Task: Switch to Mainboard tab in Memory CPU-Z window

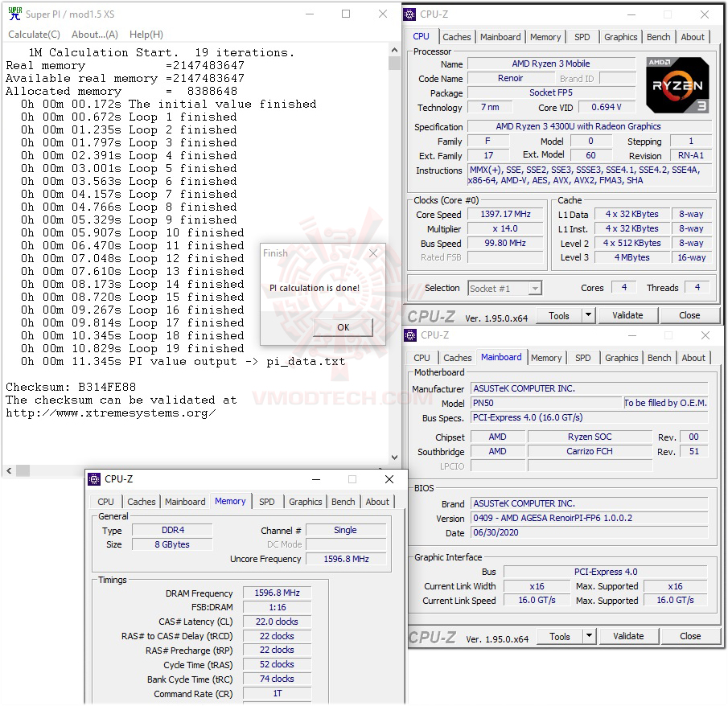Action: tap(185, 502)
